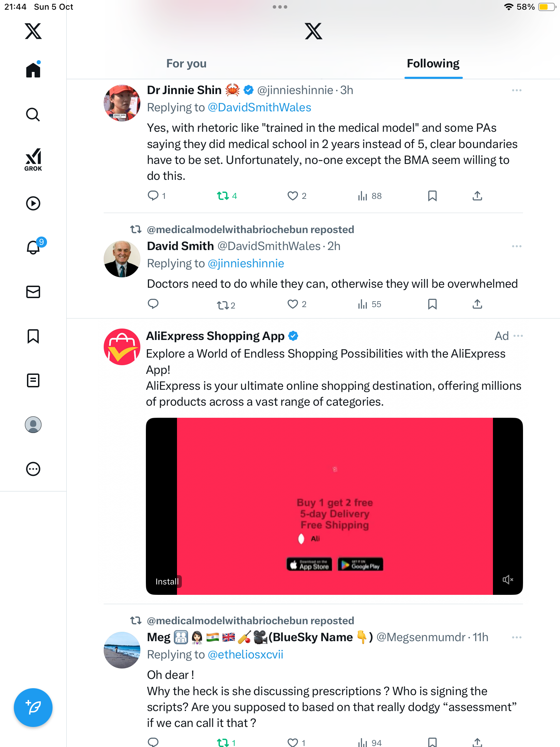This screenshot has width=560, height=747.
Task: Open more options on AliExpress ad
Action: [518, 336]
